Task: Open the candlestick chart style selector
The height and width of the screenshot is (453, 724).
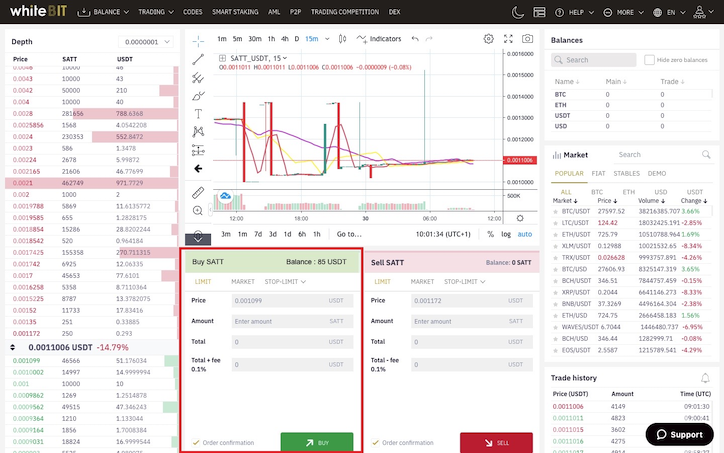Action: (x=342, y=39)
